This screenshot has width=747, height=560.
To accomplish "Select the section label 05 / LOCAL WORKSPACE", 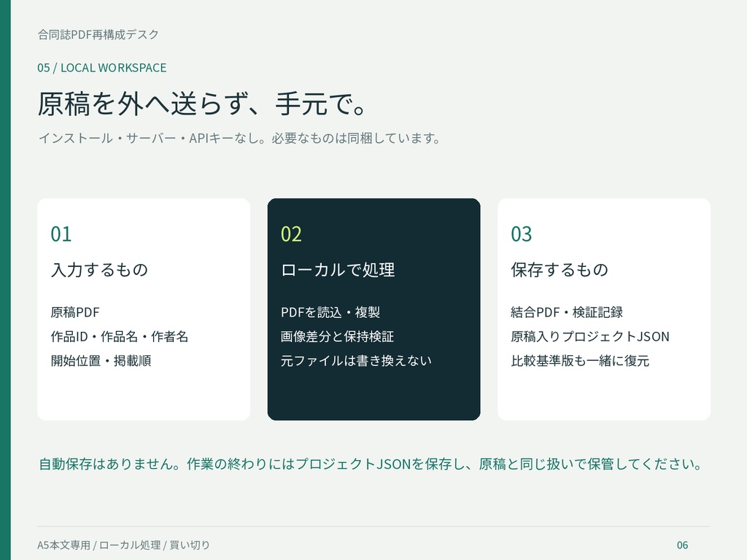I will (102, 68).
